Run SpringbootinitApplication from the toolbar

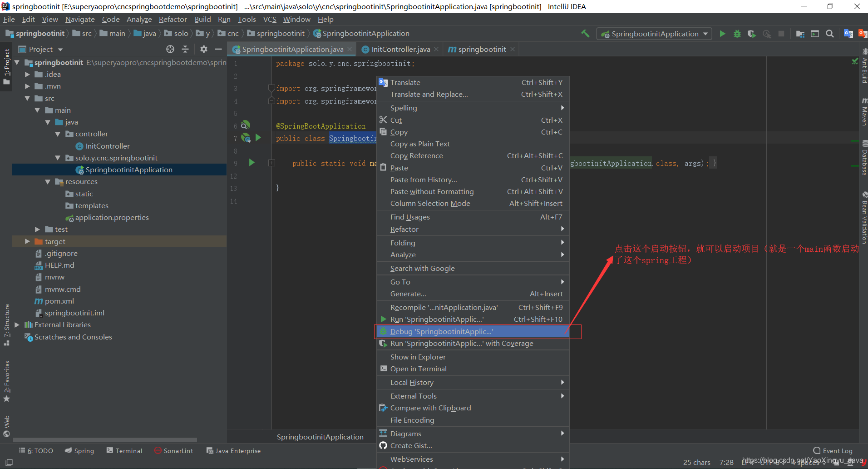pos(722,34)
